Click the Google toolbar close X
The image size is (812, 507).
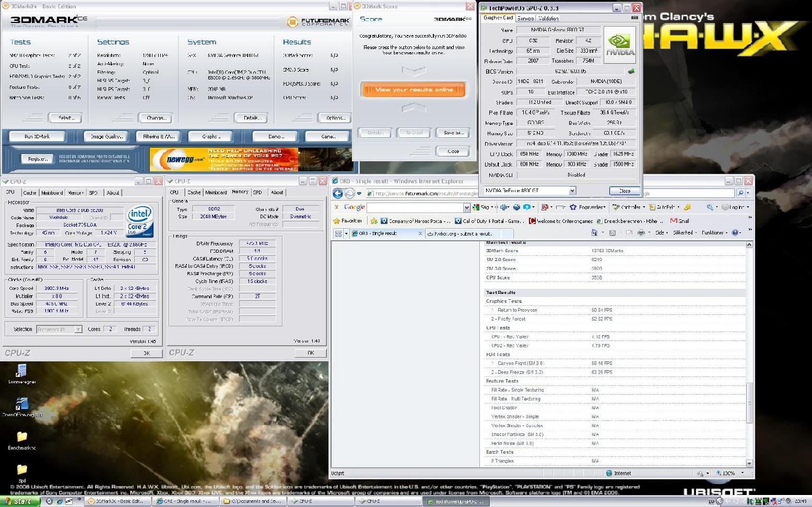(x=337, y=207)
